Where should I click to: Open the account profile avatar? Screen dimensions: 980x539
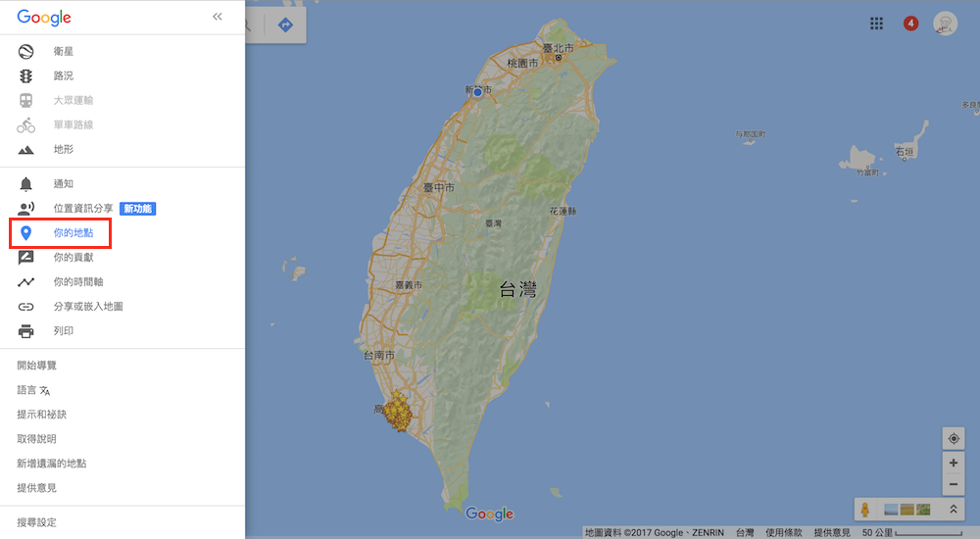[x=945, y=24]
